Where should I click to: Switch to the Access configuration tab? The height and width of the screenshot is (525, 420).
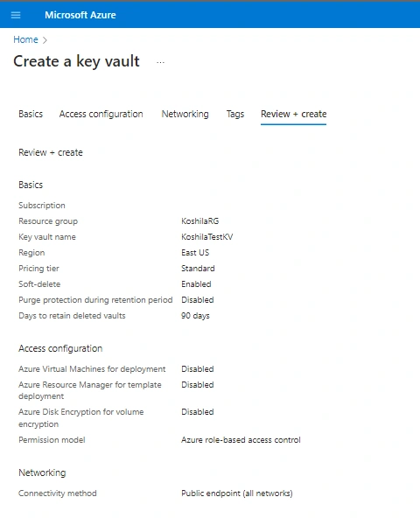pyautogui.click(x=101, y=114)
